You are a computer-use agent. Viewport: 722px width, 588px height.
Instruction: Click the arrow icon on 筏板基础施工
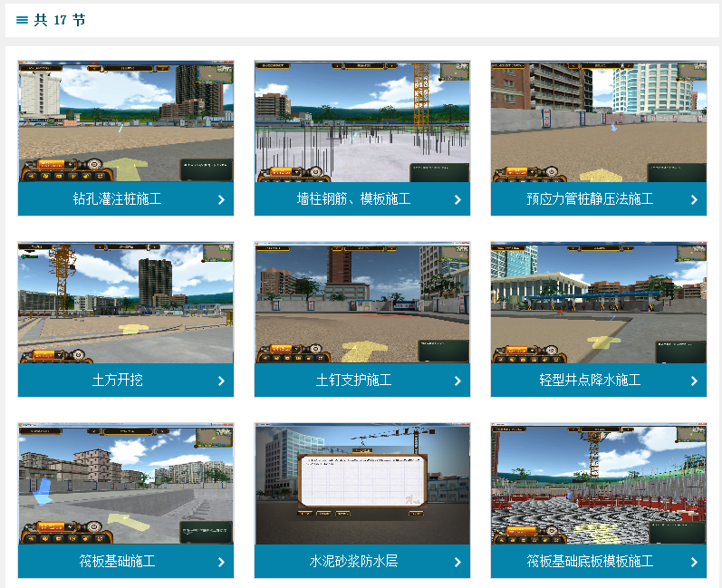[x=221, y=562]
